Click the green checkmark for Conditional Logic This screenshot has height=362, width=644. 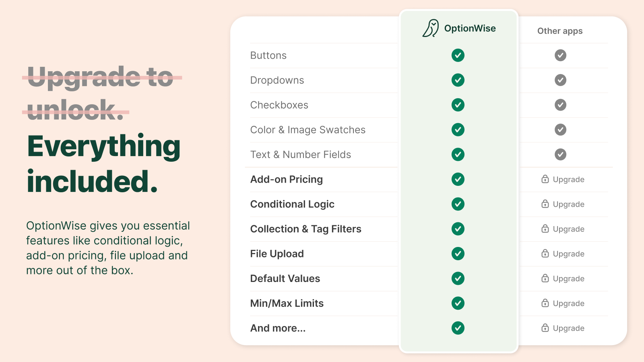click(458, 204)
